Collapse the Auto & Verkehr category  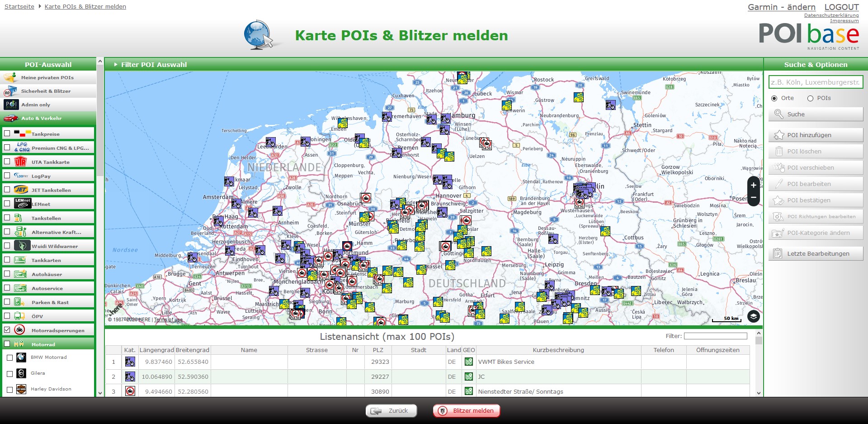pos(47,118)
